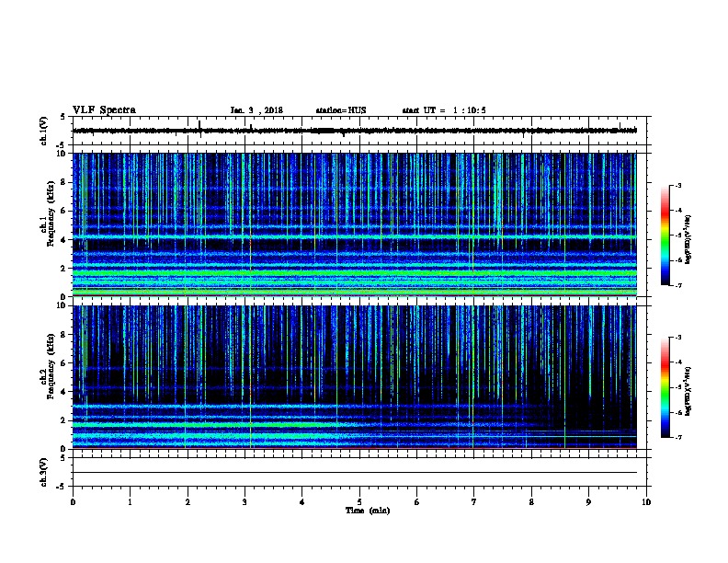Click the ch.1 spectrogram color scale bar
Viewport: 728px width, 563px height.
[665, 236]
